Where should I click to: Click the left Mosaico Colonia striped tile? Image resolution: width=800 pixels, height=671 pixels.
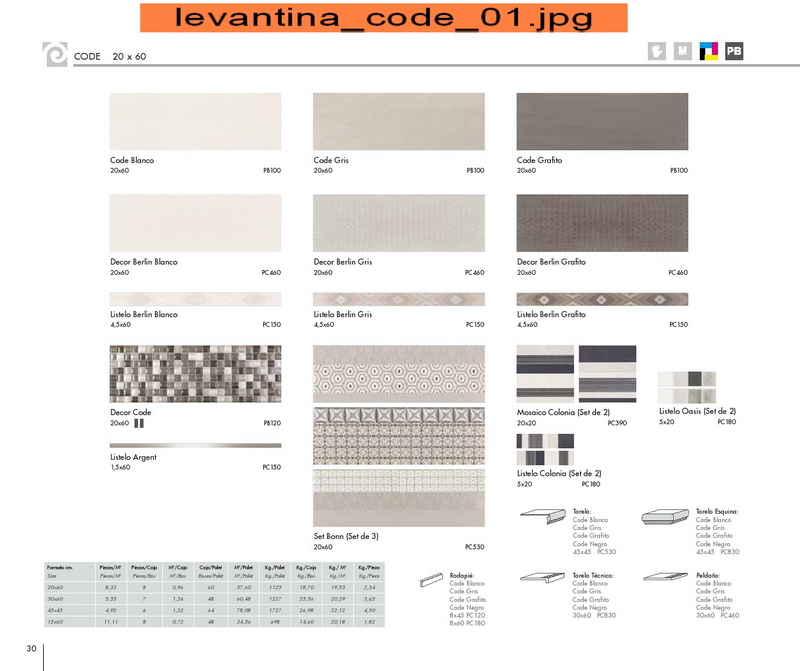pyautogui.click(x=545, y=374)
